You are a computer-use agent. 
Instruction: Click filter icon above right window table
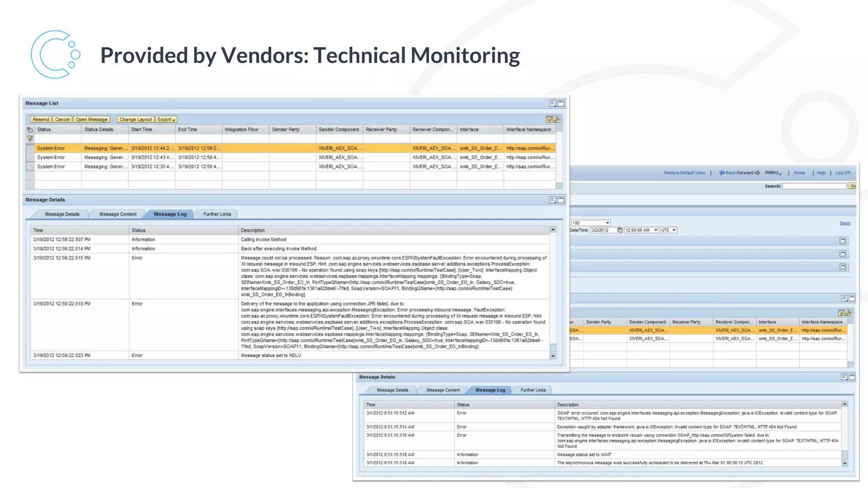tap(841, 313)
